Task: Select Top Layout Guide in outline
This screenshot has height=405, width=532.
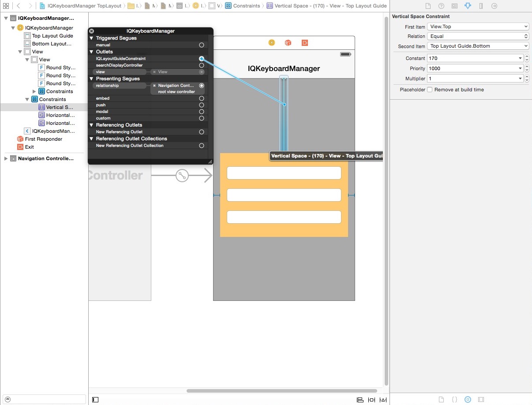Action: tap(52, 36)
